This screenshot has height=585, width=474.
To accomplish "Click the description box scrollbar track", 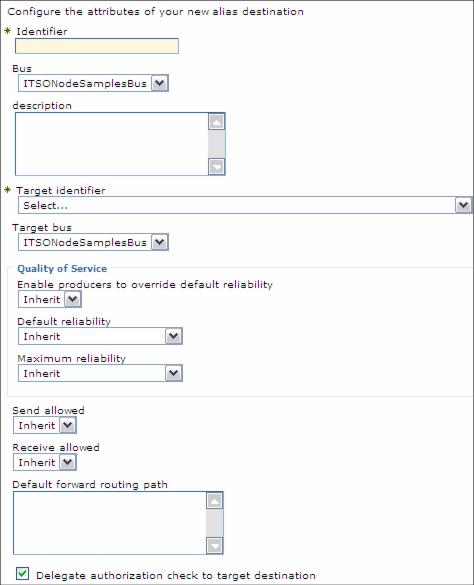I will pos(216,144).
